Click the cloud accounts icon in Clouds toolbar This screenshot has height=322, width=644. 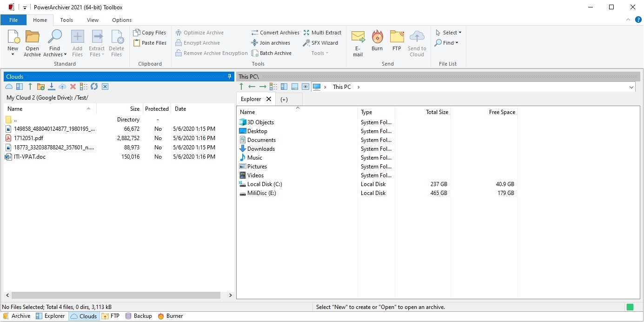[x=9, y=87]
